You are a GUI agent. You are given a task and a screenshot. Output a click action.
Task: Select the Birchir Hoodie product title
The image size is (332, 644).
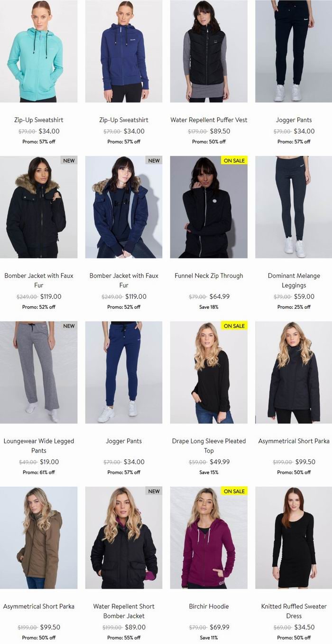(209, 606)
